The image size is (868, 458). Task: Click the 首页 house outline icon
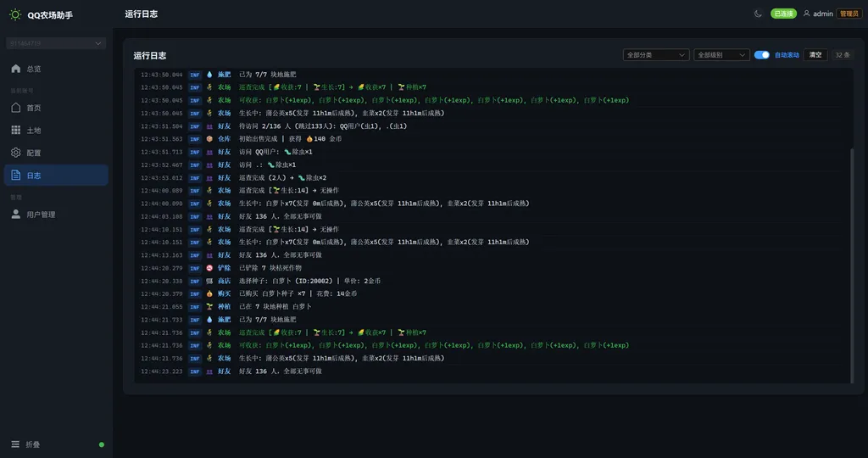pos(15,108)
